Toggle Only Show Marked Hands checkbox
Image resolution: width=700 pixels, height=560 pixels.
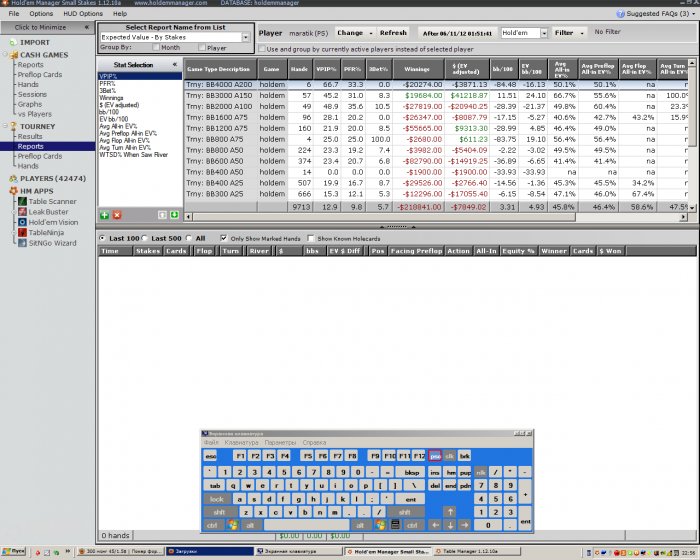pyautogui.click(x=224, y=238)
